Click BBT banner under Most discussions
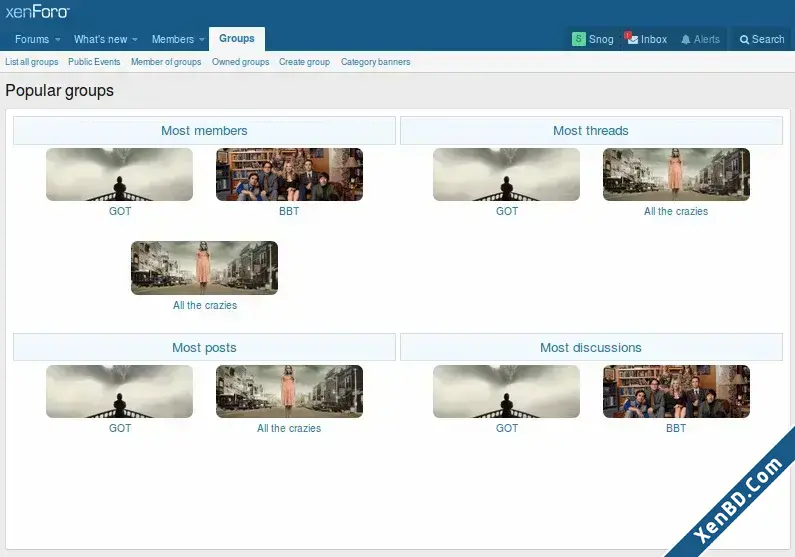 click(676, 391)
